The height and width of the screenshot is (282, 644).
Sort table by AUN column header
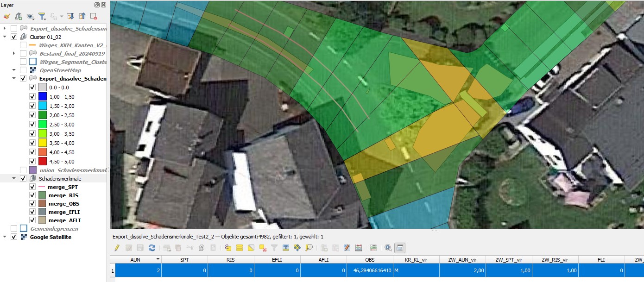(135, 259)
